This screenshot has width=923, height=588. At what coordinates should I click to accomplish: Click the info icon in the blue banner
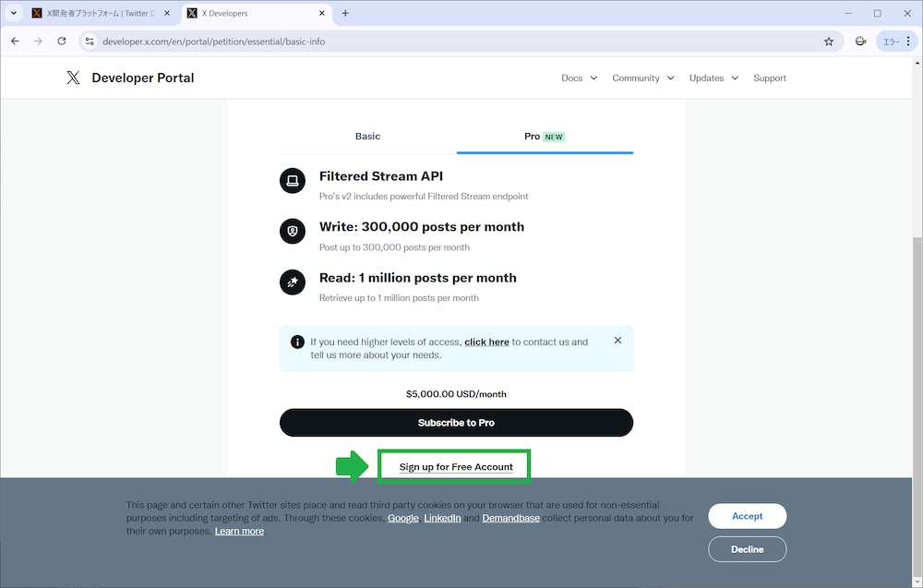[297, 342]
